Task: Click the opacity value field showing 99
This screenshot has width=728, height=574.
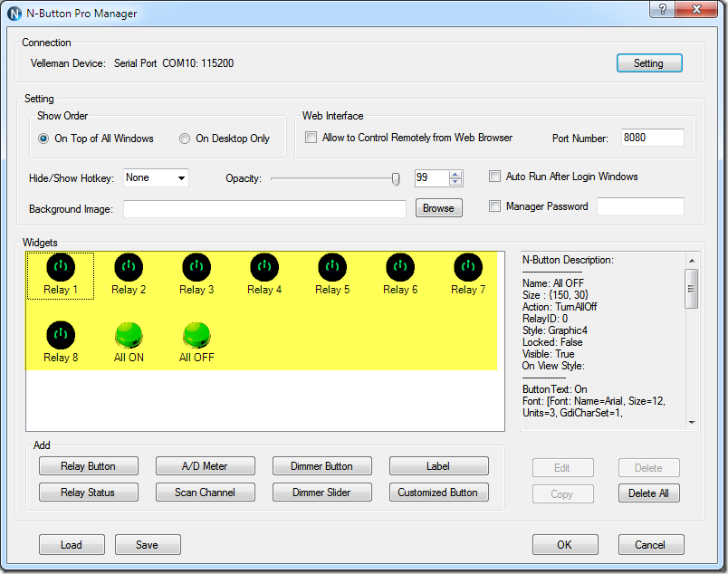Action: [432, 177]
